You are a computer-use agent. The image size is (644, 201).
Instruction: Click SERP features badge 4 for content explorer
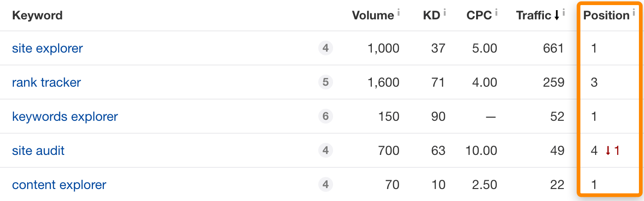coord(325,185)
